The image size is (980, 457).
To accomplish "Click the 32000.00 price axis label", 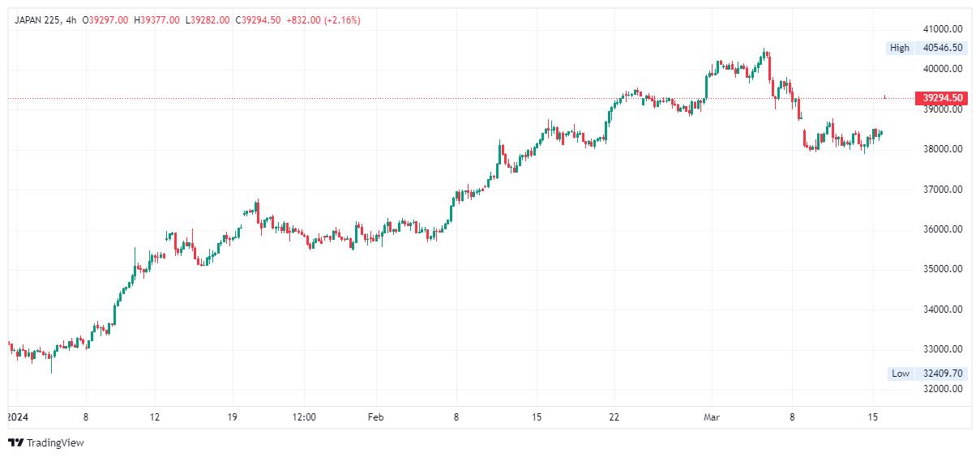I will coord(943,390).
